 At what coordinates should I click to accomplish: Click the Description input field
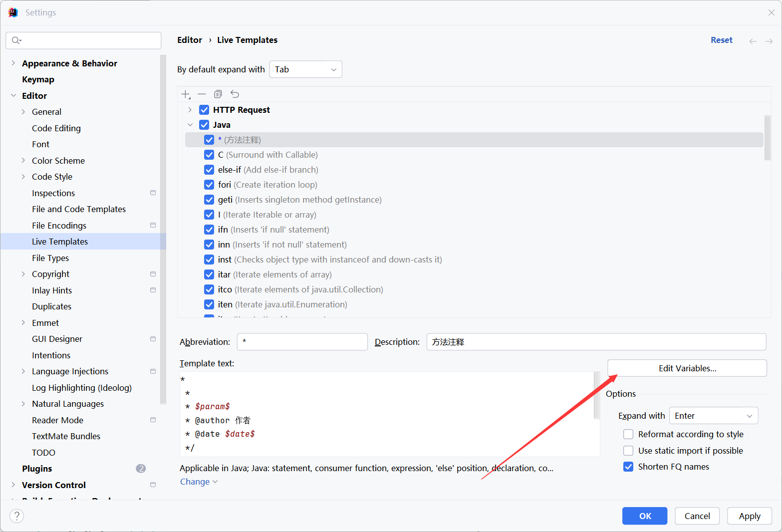pos(596,342)
